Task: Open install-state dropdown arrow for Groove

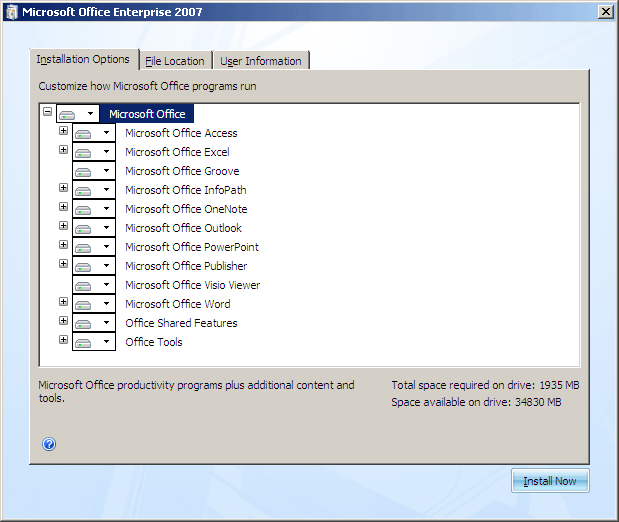Action: point(106,171)
